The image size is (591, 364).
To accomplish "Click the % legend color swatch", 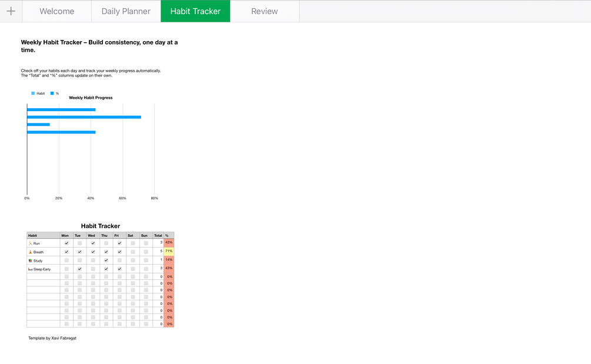I will (52, 93).
